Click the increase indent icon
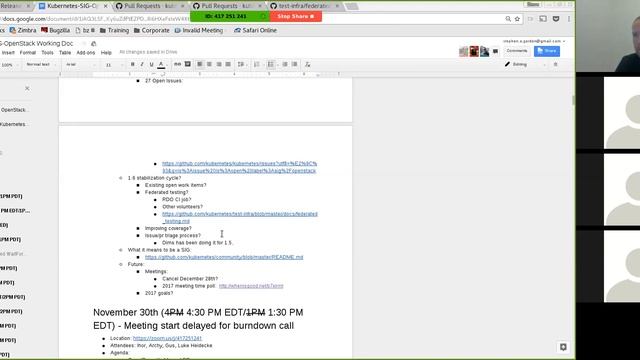Viewport: 640px width, 360px height. pyautogui.click(x=294, y=64)
